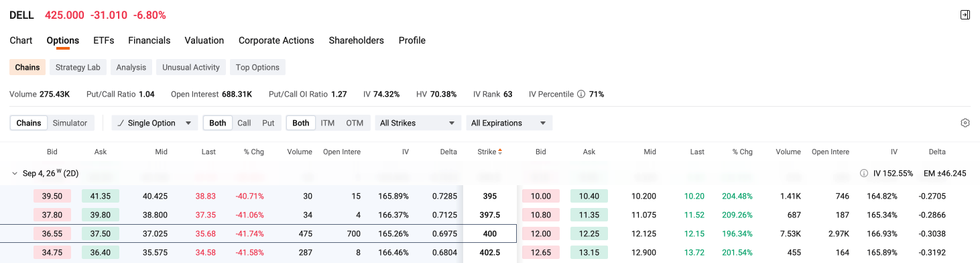Open the Valuation tab
Image resolution: width=980 pixels, height=263 pixels.
pos(204,40)
